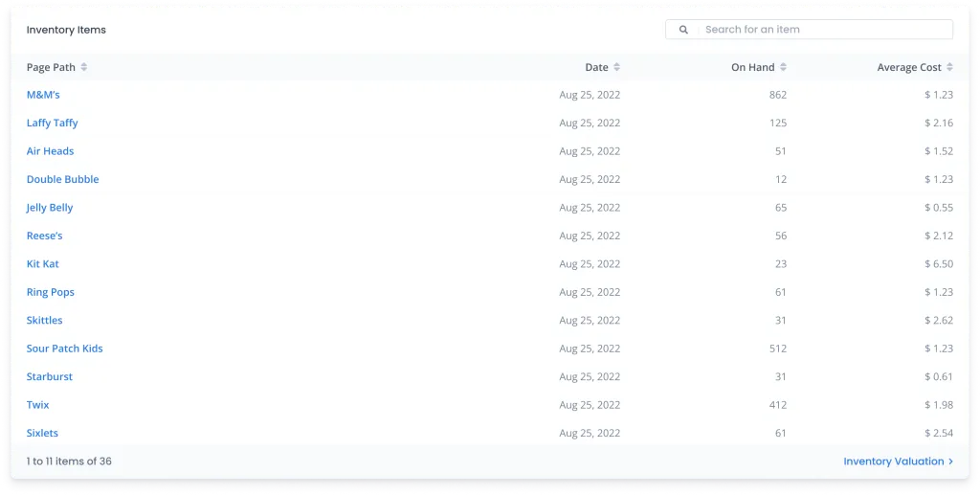Click On Hand value 862 for M&M's
The width and height of the screenshot is (980, 495).
click(x=778, y=95)
